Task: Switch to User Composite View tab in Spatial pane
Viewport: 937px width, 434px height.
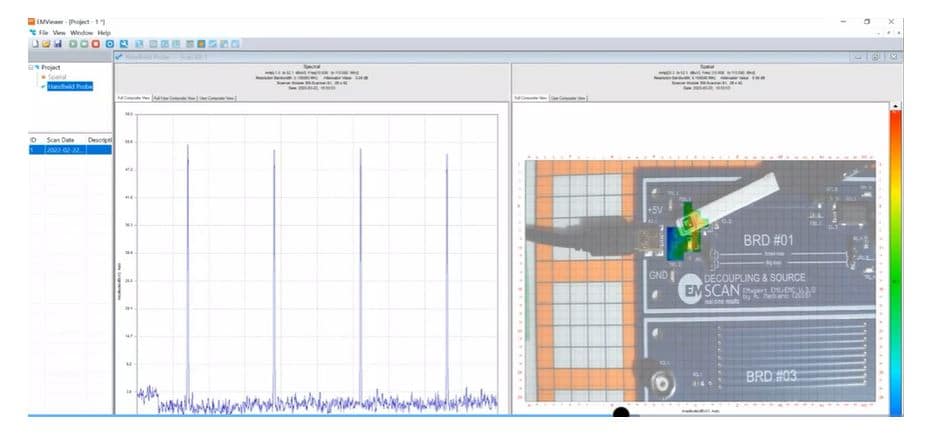Action: tap(568, 98)
